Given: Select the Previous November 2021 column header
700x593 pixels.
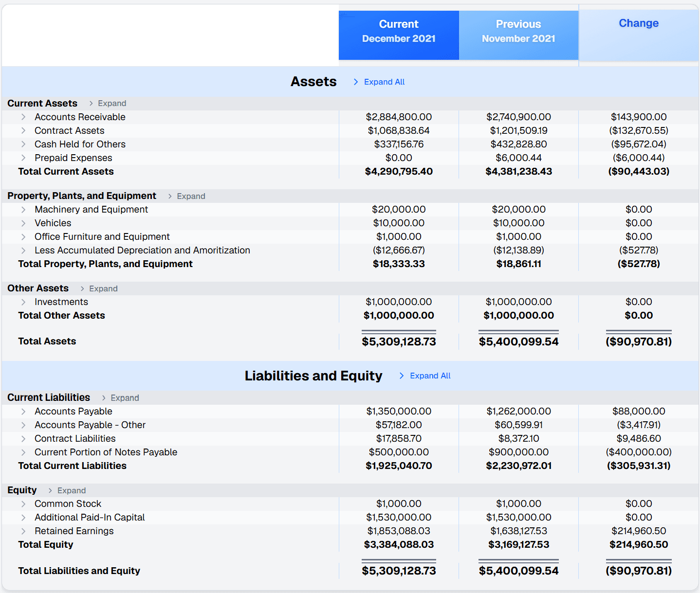Looking at the screenshot, I should pyautogui.click(x=518, y=35).
